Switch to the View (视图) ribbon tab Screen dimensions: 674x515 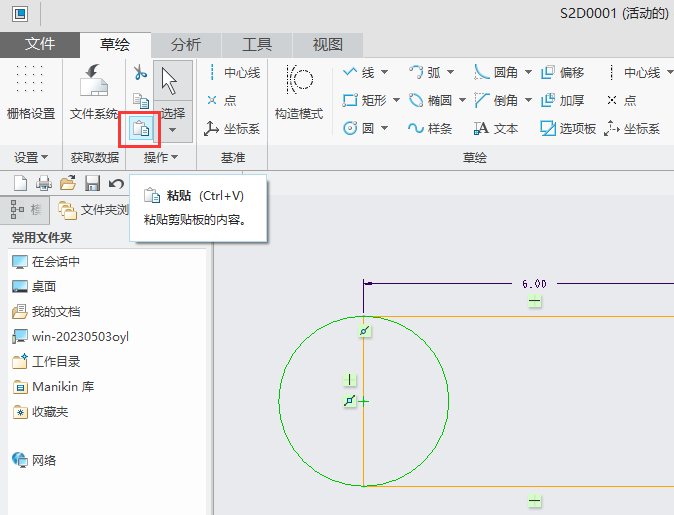[x=328, y=45]
